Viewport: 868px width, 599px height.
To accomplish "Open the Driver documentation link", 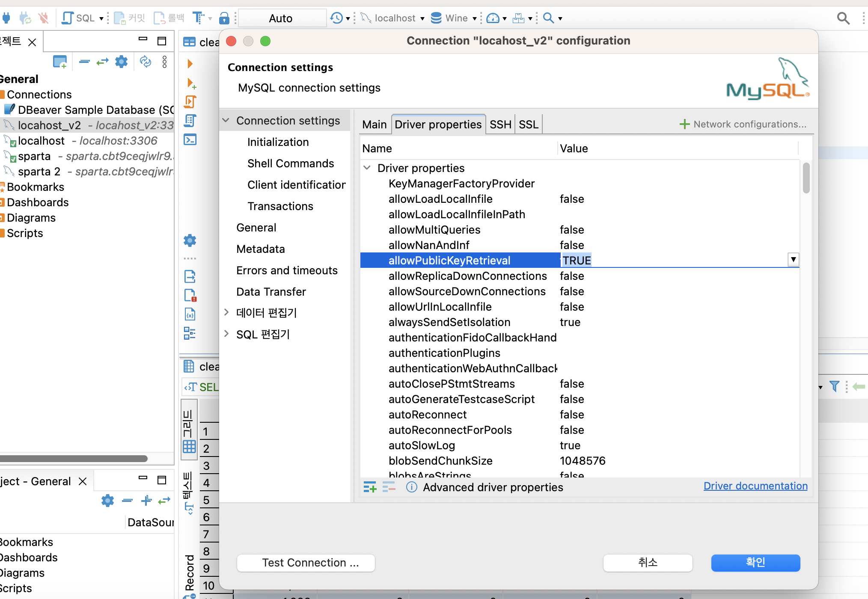I will [755, 486].
